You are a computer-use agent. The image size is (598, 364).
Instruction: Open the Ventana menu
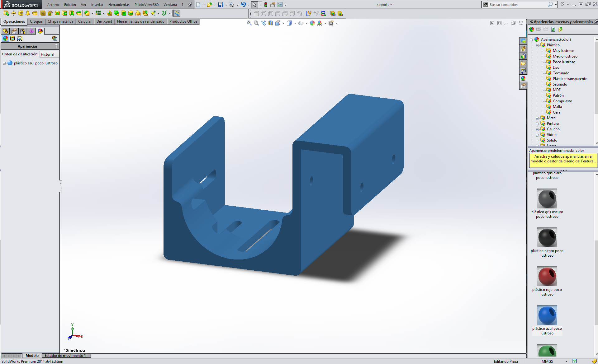[170, 5]
